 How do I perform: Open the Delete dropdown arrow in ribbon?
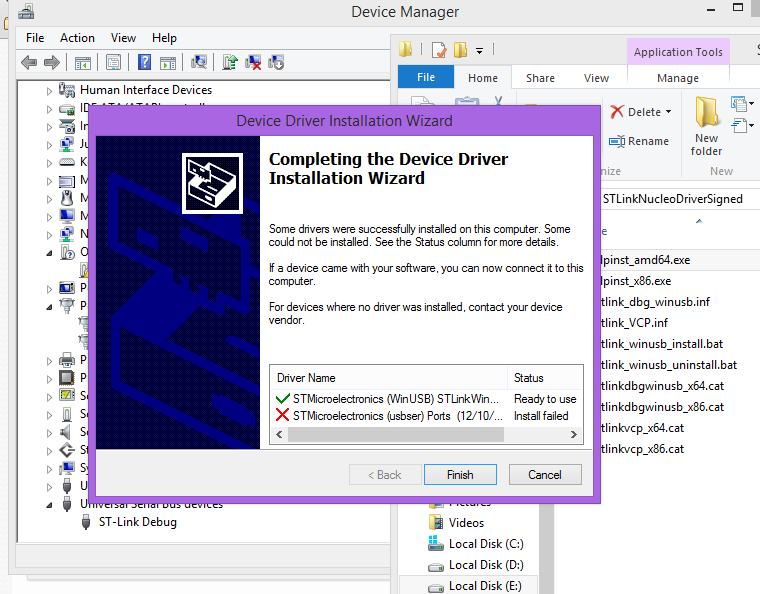668,112
